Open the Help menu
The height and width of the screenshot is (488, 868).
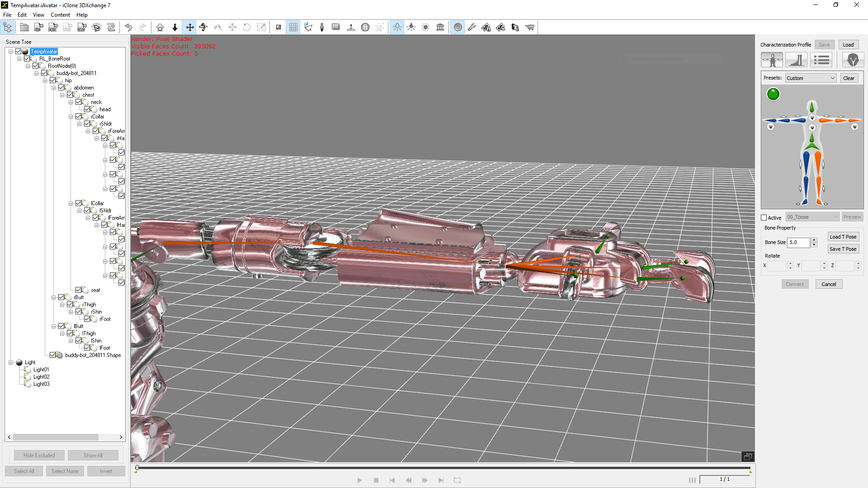[82, 15]
